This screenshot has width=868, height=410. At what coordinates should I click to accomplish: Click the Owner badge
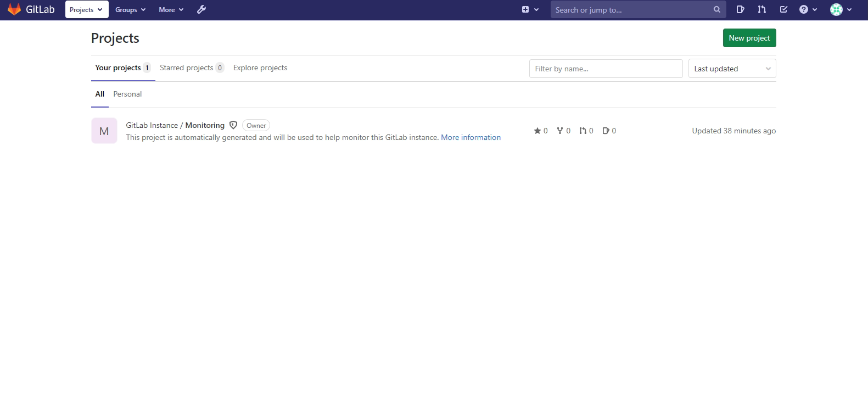point(256,125)
